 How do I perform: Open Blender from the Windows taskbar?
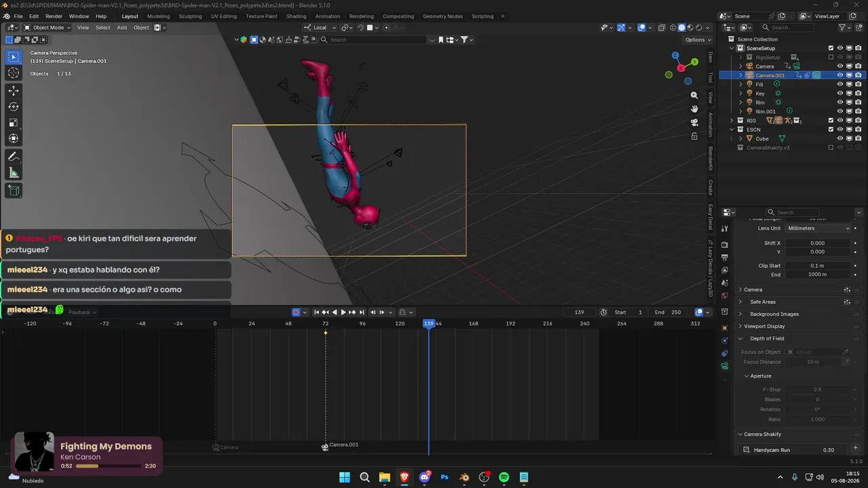pos(465,477)
